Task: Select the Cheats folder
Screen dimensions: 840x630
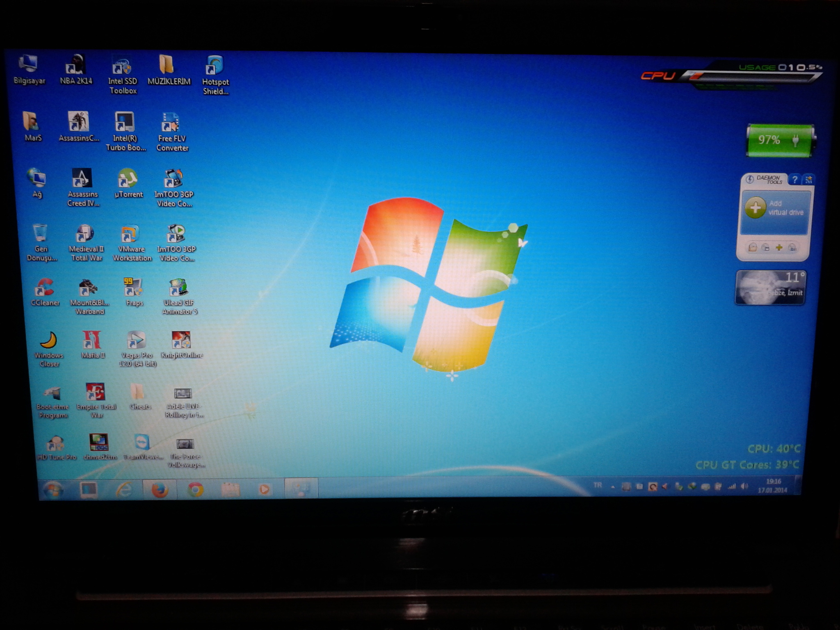Action: point(139,396)
